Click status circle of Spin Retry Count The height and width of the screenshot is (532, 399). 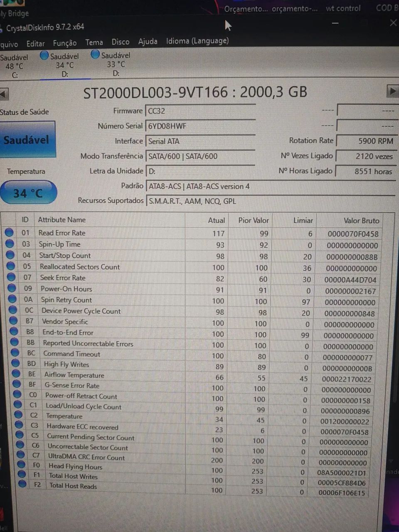point(12,299)
